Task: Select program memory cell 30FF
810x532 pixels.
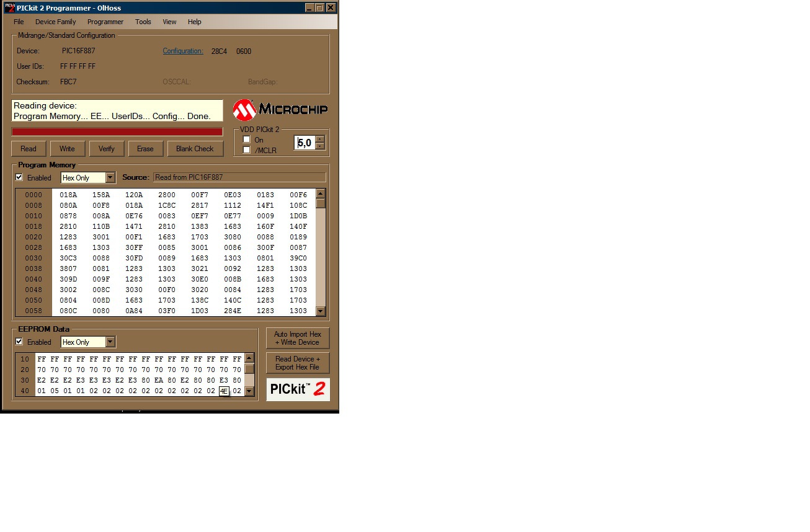Action: pos(134,247)
